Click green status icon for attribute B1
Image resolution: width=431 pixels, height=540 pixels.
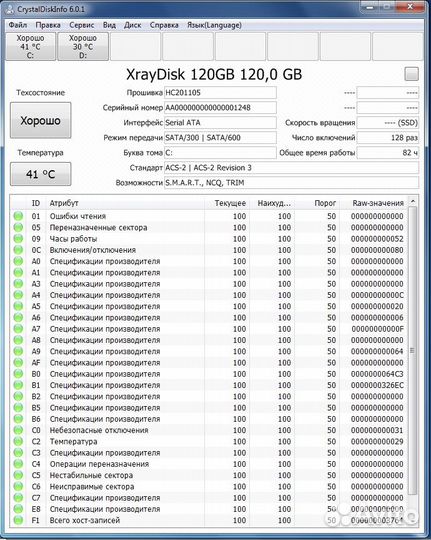pyautogui.click(x=18, y=385)
